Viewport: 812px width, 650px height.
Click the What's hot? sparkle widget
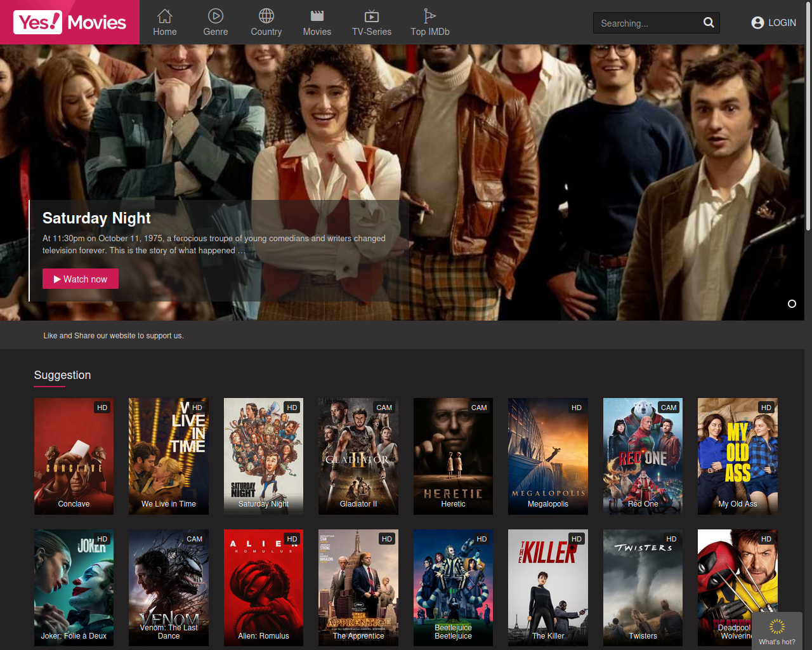pyautogui.click(x=777, y=630)
